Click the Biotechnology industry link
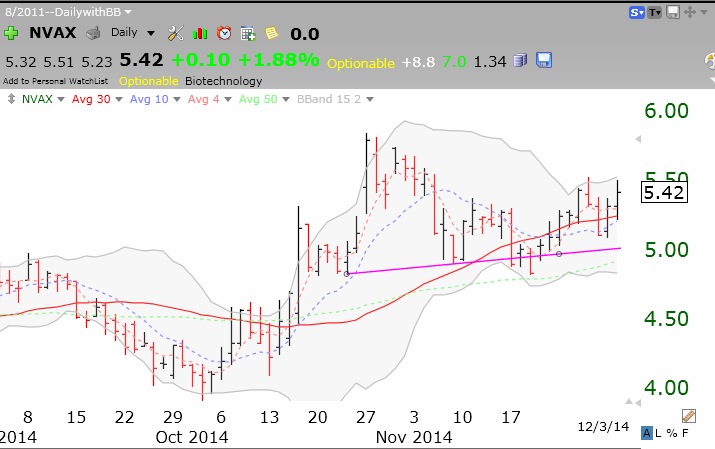This screenshot has height=449, width=715. pos(223,81)
